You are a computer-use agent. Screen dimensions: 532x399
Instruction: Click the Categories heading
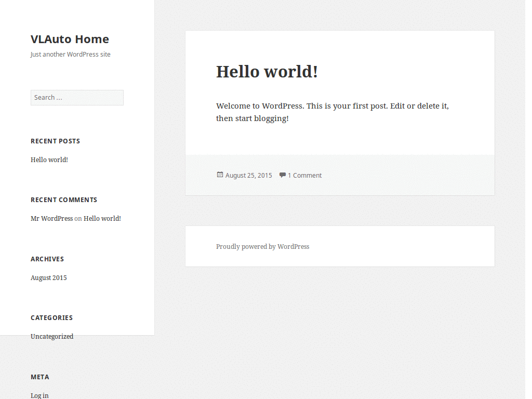(x=51, y=318)
